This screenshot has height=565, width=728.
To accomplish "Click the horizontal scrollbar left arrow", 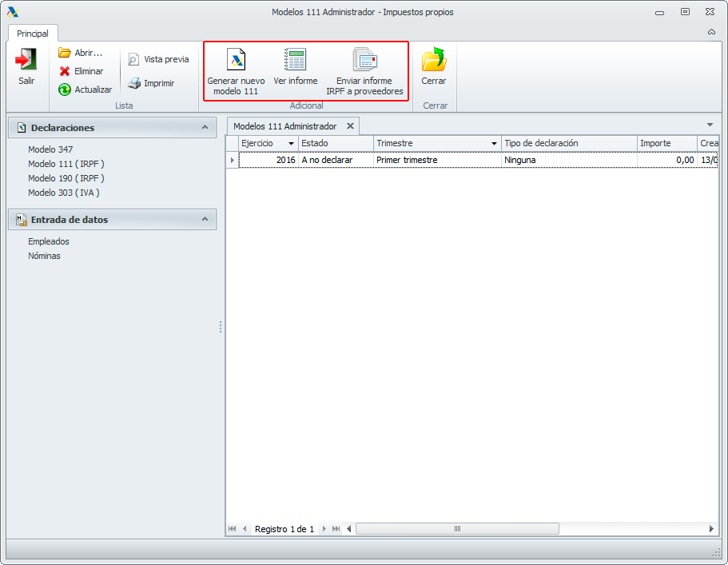I will 349,529.
